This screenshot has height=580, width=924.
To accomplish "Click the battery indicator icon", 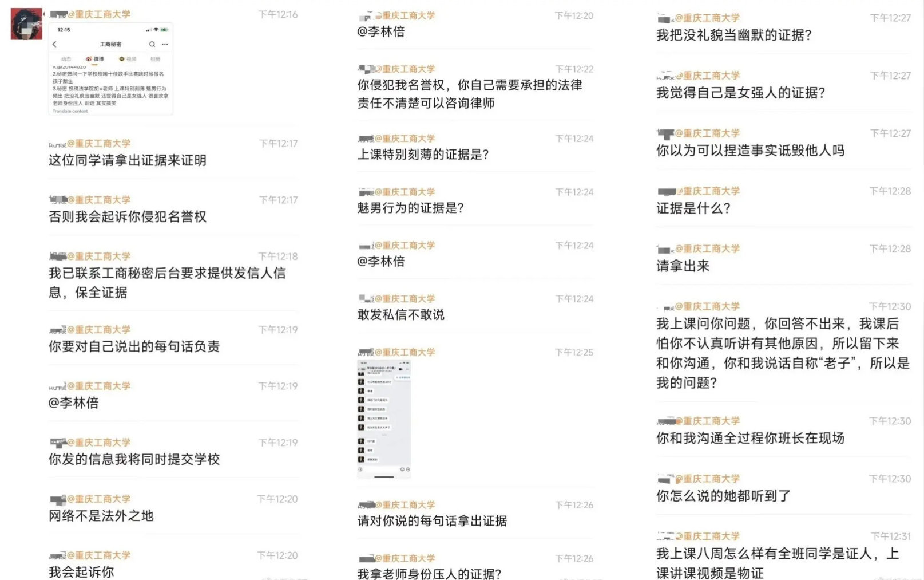I will pos(165,30).
